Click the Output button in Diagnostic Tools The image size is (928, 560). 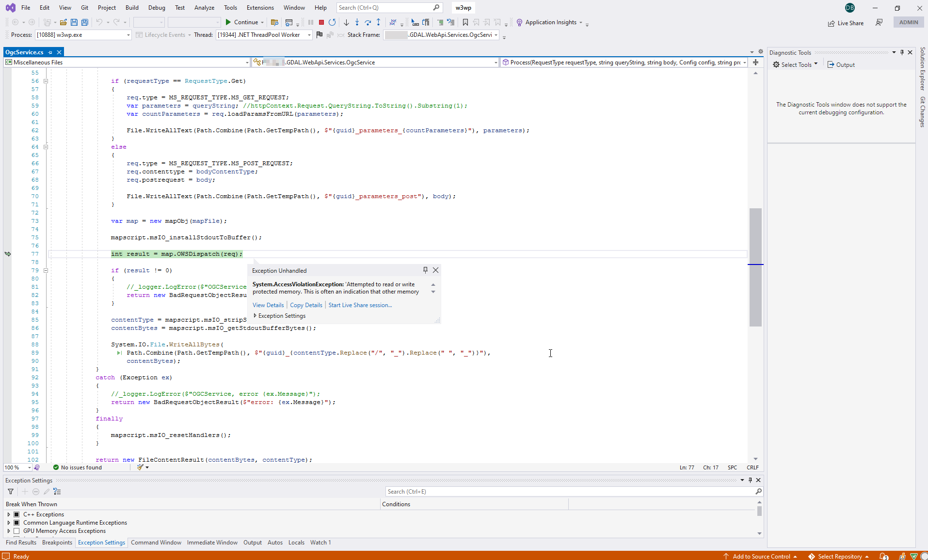pos(841,64)
